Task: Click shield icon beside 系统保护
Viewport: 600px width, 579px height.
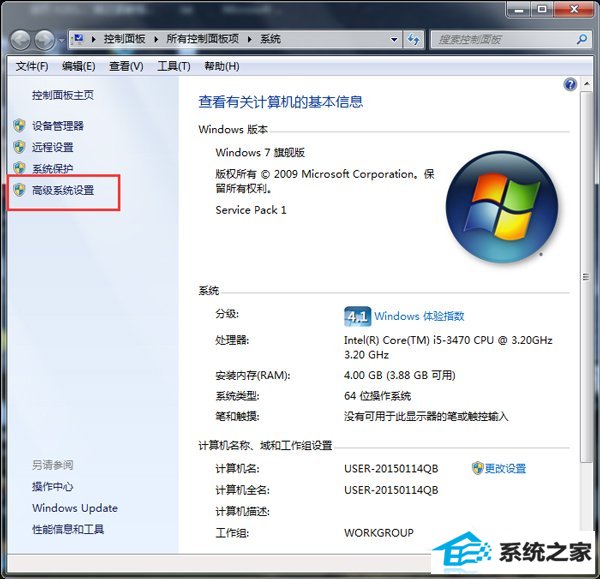Action: [19, 168]
